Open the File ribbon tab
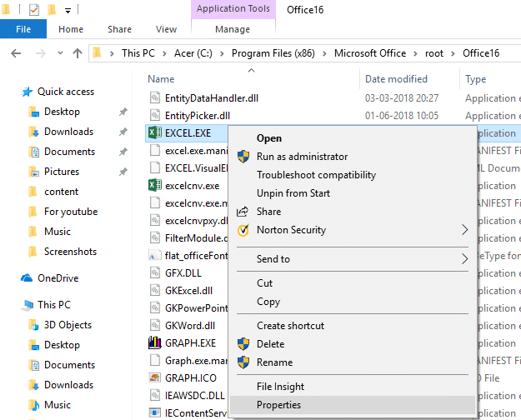The image size is (521, 420). (23, 29)
